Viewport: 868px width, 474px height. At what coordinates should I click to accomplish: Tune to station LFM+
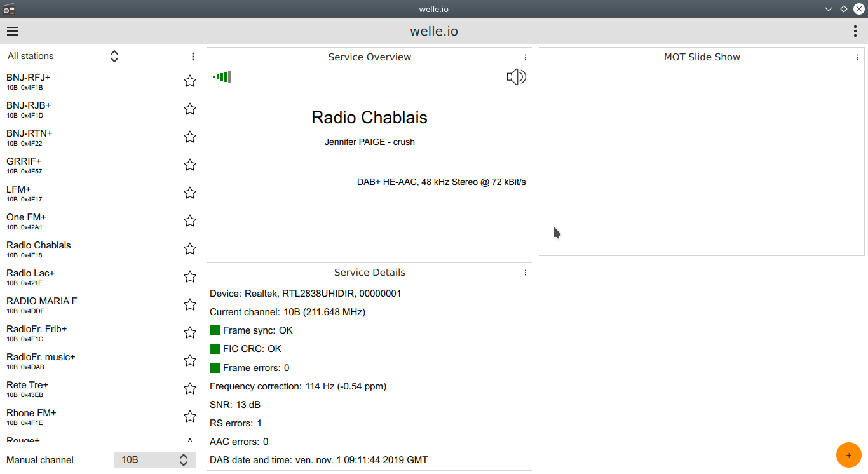pos(102,193)
